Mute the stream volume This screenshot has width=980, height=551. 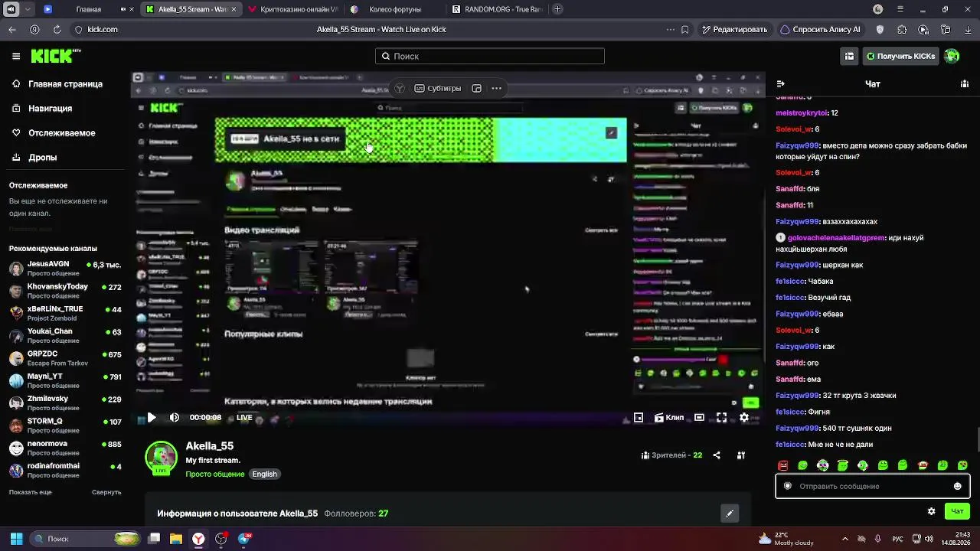pos(175,418)
